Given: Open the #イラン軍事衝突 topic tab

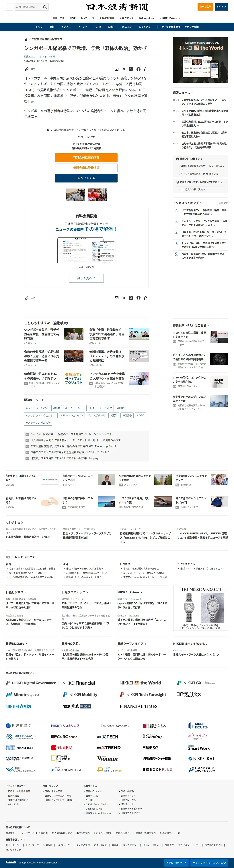Looking at the screenshot, I should [x=171, y=27].
